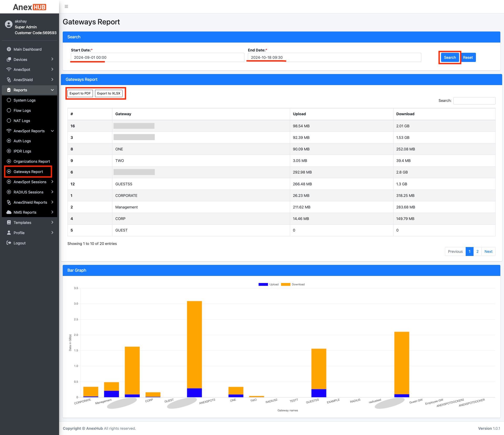Click the hamburger sidebar toggle icon
The height and width of the screenshot is (435, 504).
point(66,7)
